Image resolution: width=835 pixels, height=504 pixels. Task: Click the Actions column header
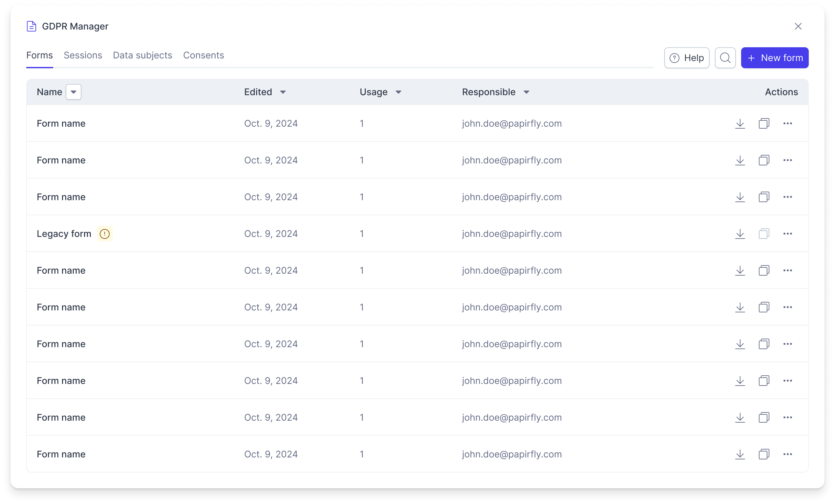(781, 92)
